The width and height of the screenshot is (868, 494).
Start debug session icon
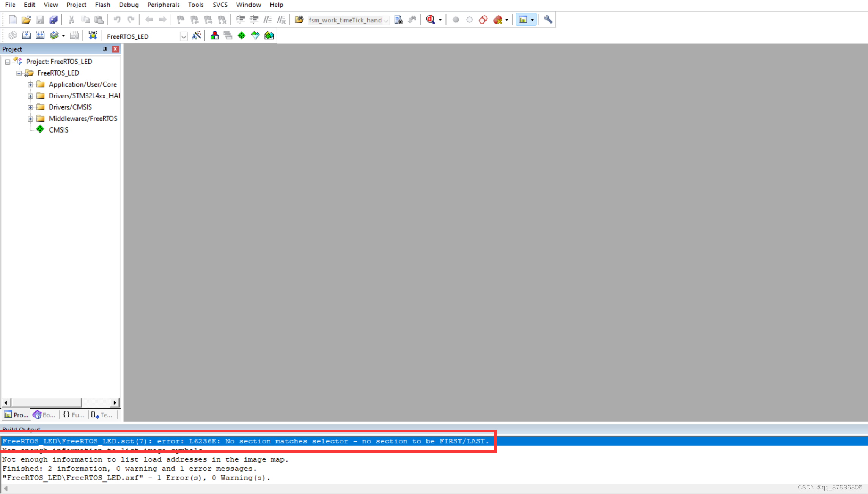pos(430,20)
